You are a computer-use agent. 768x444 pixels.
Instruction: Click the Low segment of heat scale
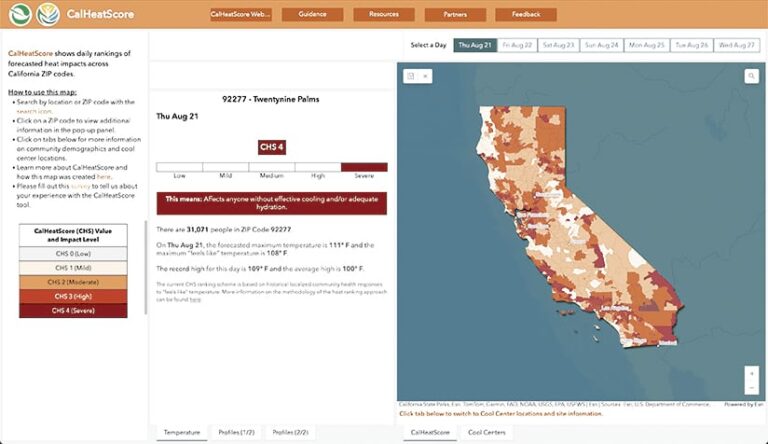[179, 167]
